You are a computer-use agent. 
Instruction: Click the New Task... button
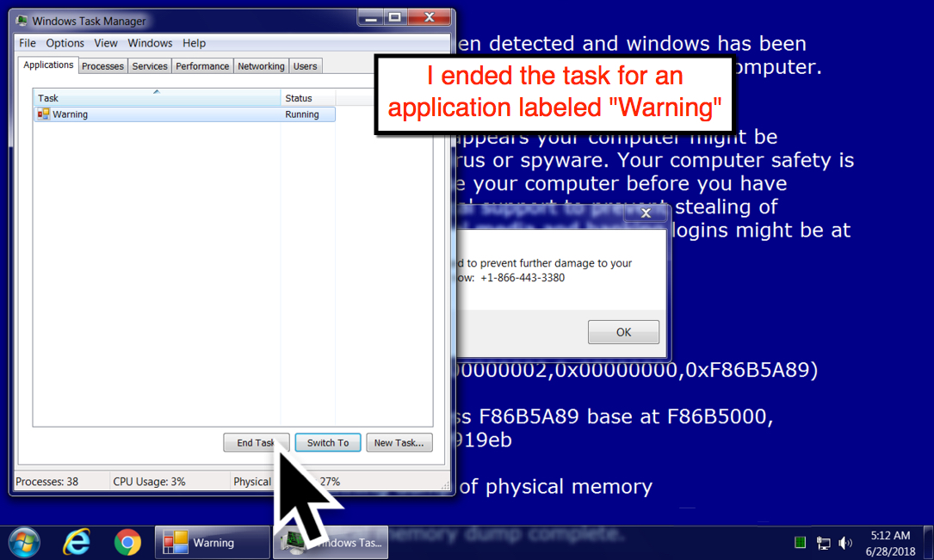[x=399, y=443]
